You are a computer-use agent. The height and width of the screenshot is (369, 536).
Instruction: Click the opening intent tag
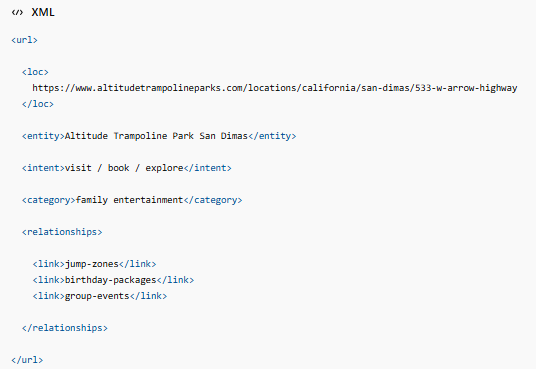point(43,168)
